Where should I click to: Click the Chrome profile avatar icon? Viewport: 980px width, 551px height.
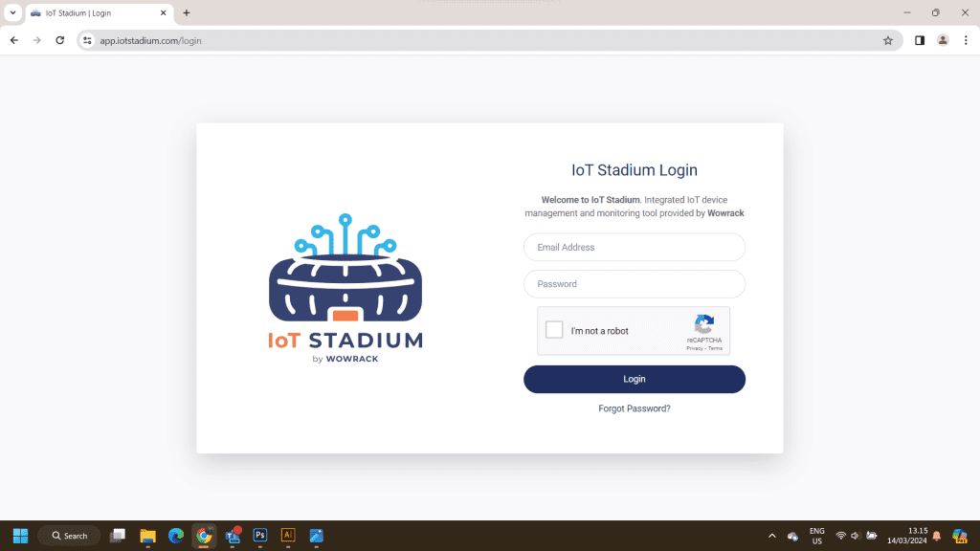(943, 40)
